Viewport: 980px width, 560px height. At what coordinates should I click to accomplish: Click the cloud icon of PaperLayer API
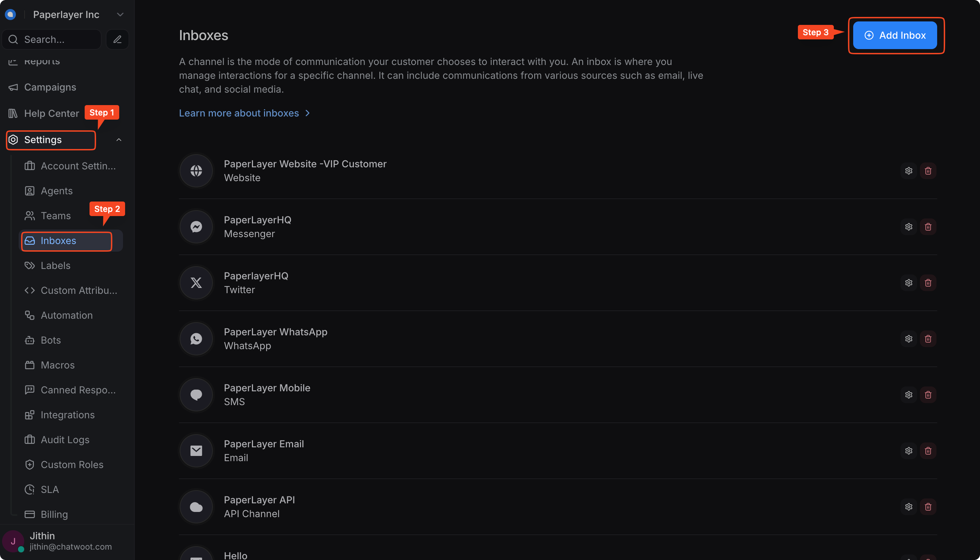196,507
